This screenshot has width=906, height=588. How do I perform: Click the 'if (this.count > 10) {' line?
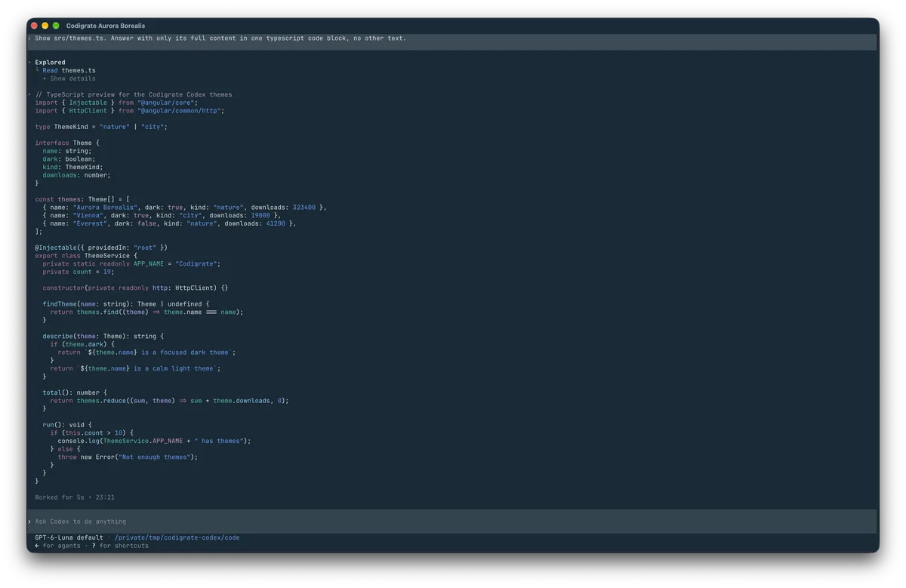click(91, 433)
